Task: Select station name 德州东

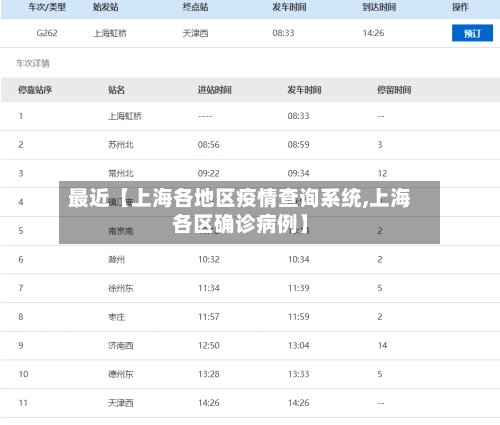Action: pos(121,374)
